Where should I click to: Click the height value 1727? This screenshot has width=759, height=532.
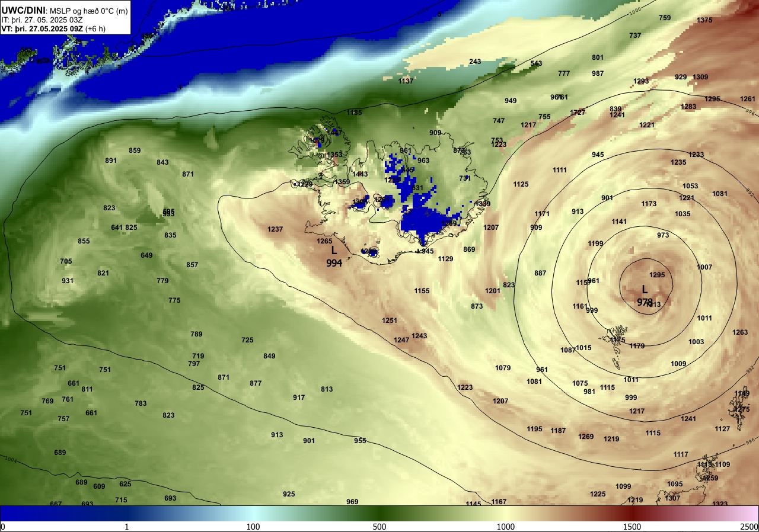click(578, 113)
